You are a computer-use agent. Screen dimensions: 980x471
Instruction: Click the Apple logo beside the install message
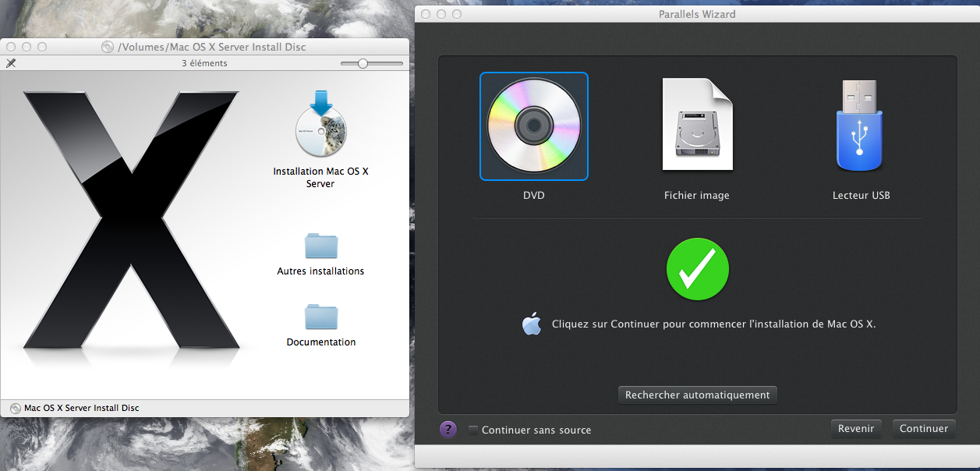[x=532, y=324]
